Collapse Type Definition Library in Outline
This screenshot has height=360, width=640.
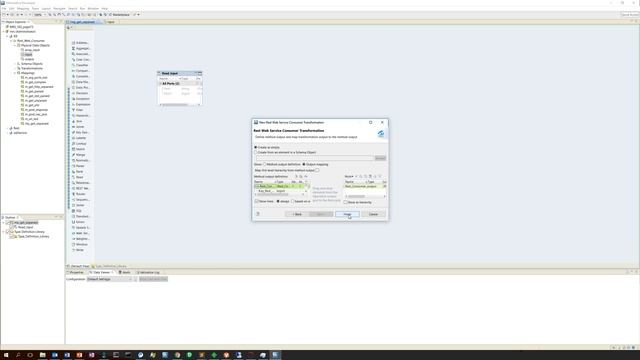(4, 232)
